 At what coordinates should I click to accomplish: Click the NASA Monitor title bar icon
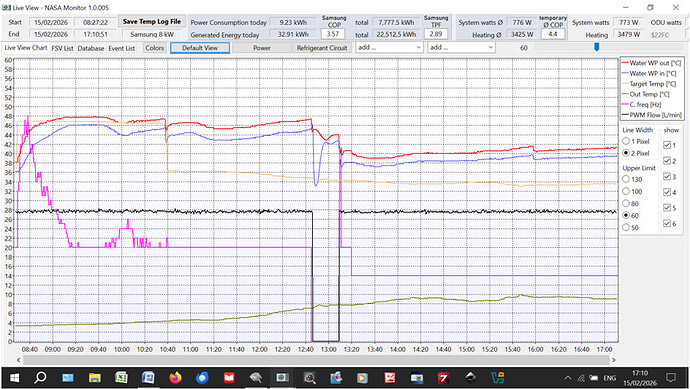(6, 7)
